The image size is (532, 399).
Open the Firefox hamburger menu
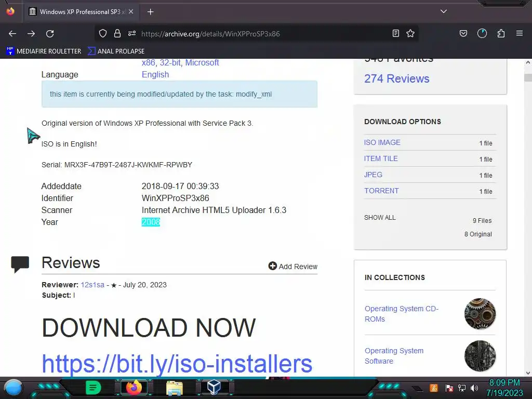pyautogui.click(x=520, y=33)
